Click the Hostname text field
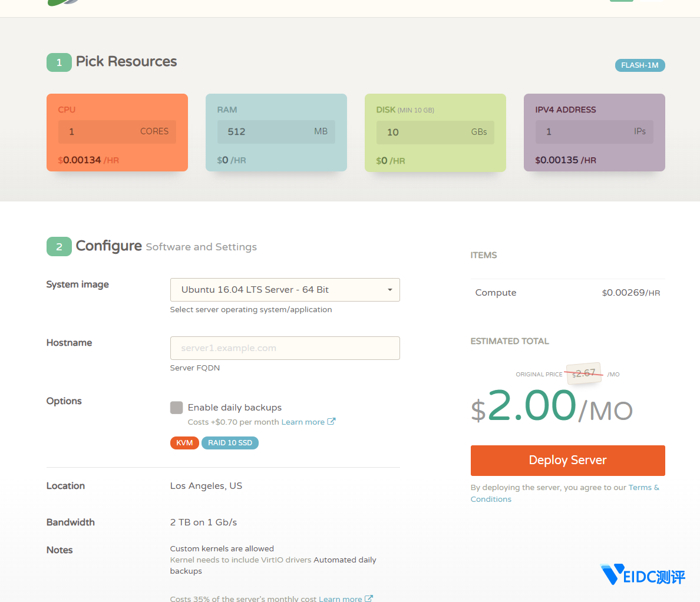The width and height of the screenshot is (700, 602). click(x=285, y=348)
